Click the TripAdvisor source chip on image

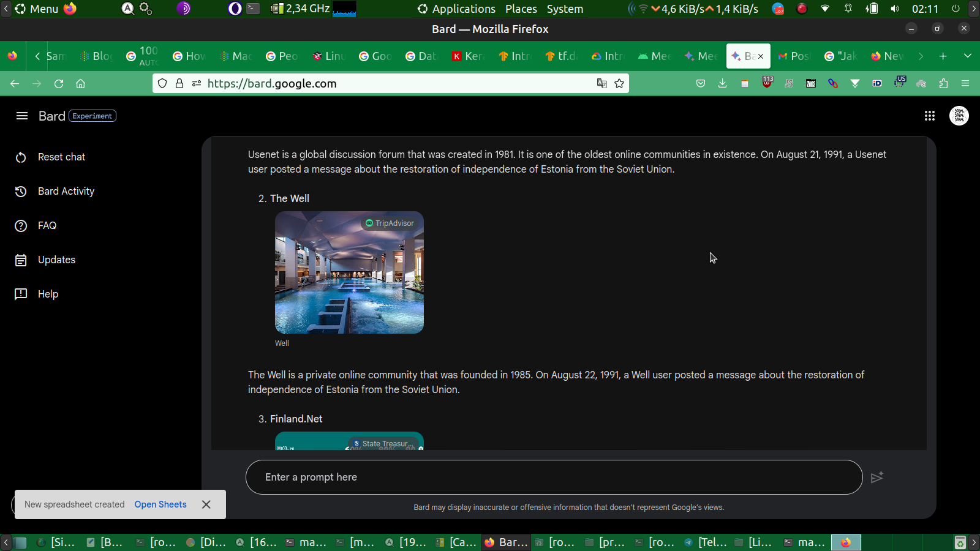pos(390,223)
